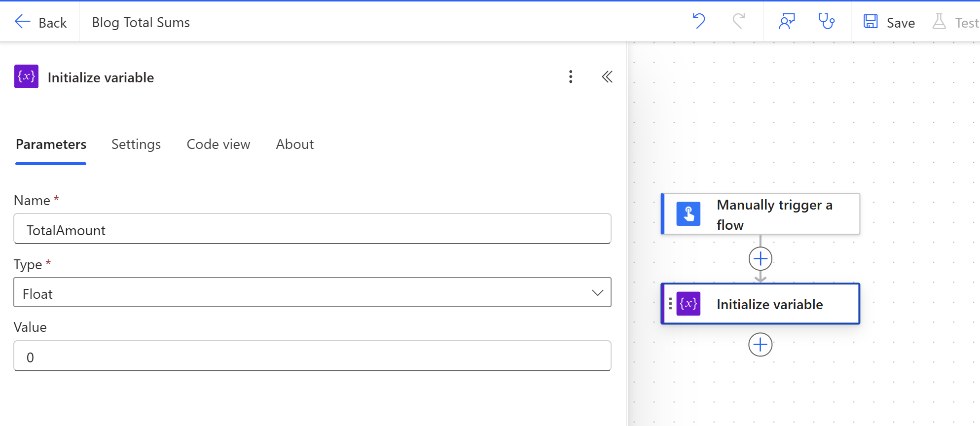Image resolution: width=980 pixels, height=426 pixels.
Task: Insert a step between trigger and variable
Action: coord(761,259)
